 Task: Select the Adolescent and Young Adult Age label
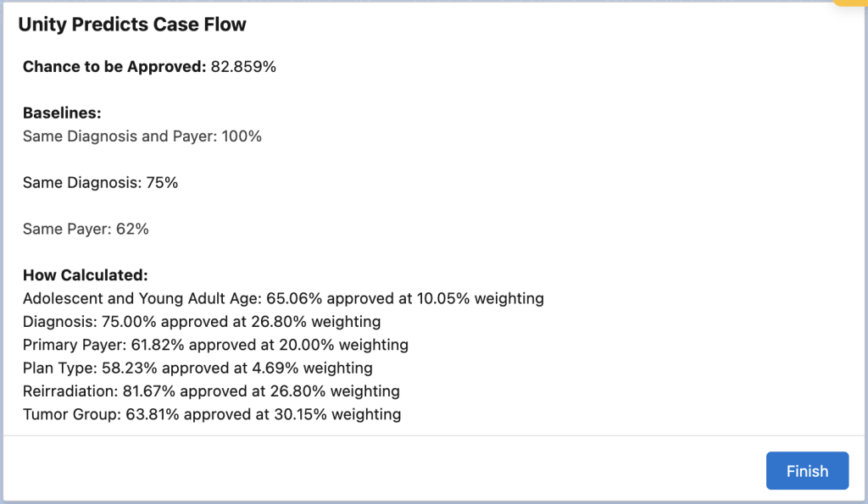click(x=142, y=298)
